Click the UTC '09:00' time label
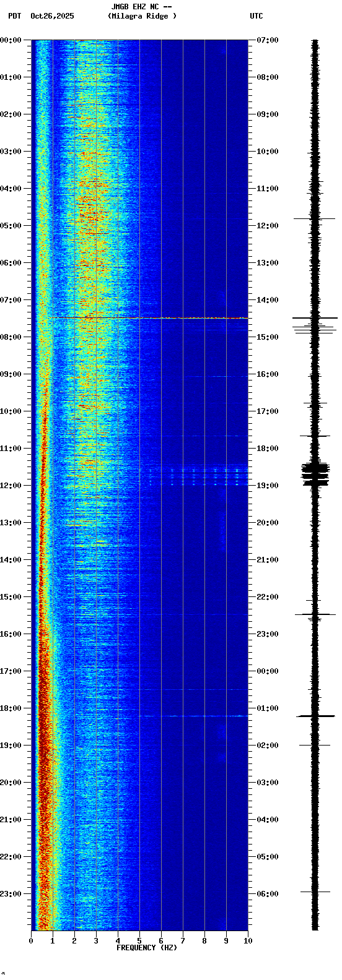 268,114
